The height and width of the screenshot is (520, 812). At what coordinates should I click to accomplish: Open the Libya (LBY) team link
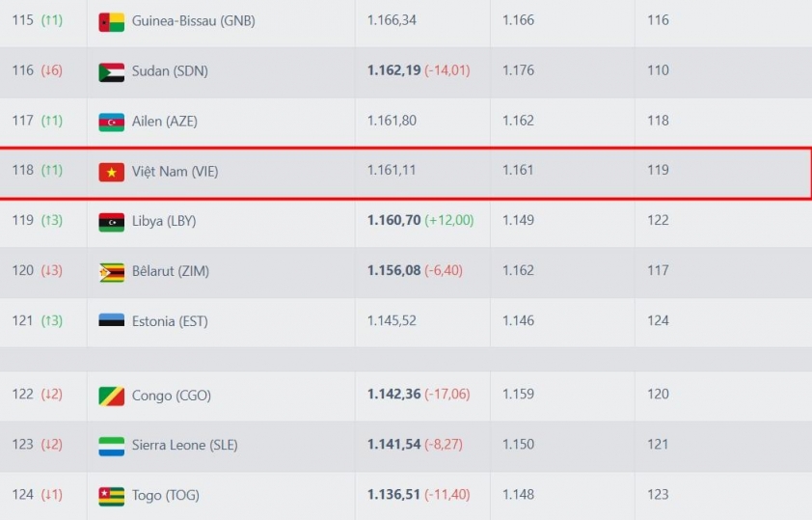pos(164,221)
